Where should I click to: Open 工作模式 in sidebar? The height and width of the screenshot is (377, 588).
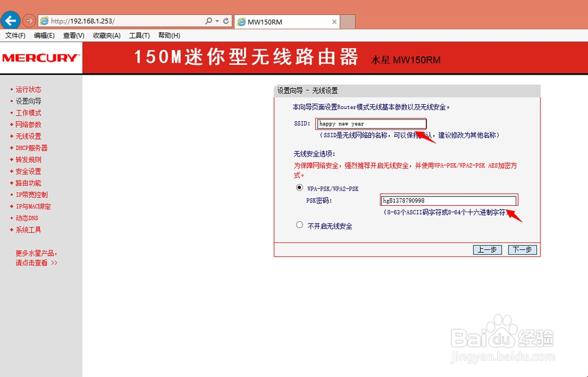tap(28, 112)
